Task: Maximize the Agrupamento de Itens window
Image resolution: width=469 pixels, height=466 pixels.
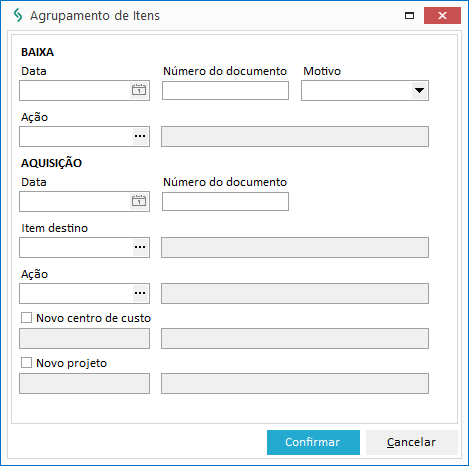Action: click(409, 16)
